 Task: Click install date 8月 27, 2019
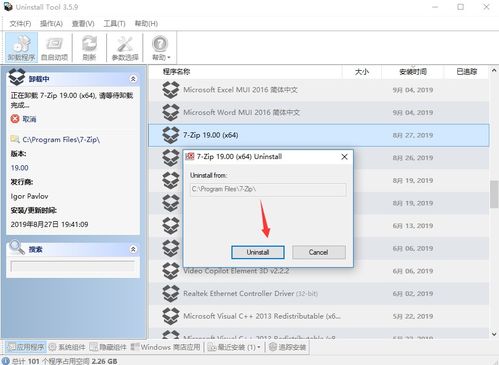coord(413,135)
